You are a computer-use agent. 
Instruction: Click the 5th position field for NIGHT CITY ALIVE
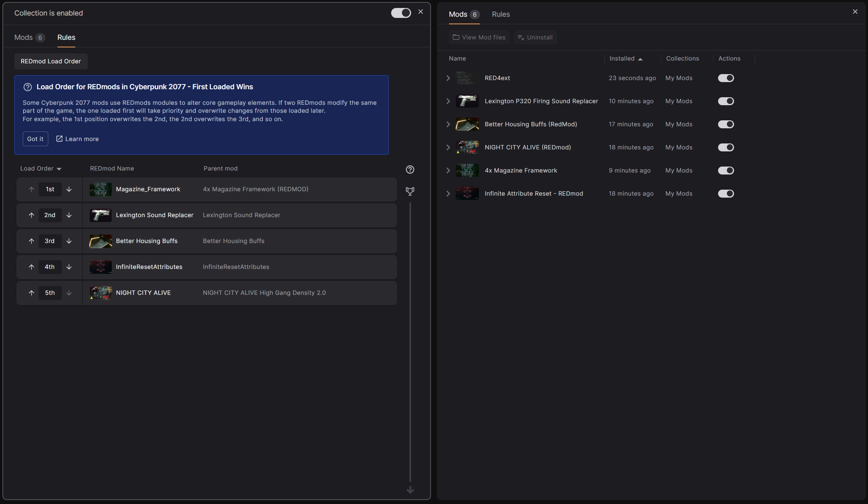coord(50,293)
